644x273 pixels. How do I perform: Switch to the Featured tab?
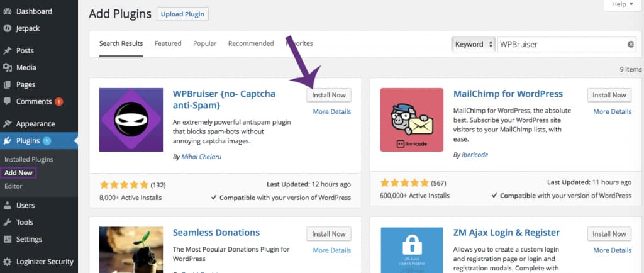click(168, 43)
